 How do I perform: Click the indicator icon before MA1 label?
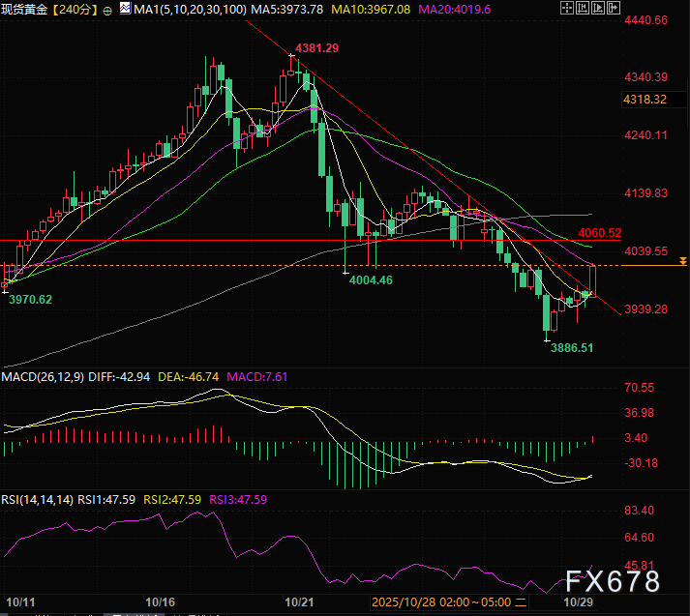pyautogui.click(x=124, y=9)
